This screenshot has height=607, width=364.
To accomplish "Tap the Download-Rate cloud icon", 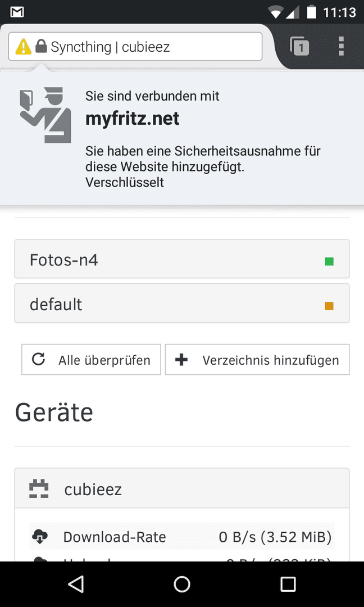I will [40, 537].
